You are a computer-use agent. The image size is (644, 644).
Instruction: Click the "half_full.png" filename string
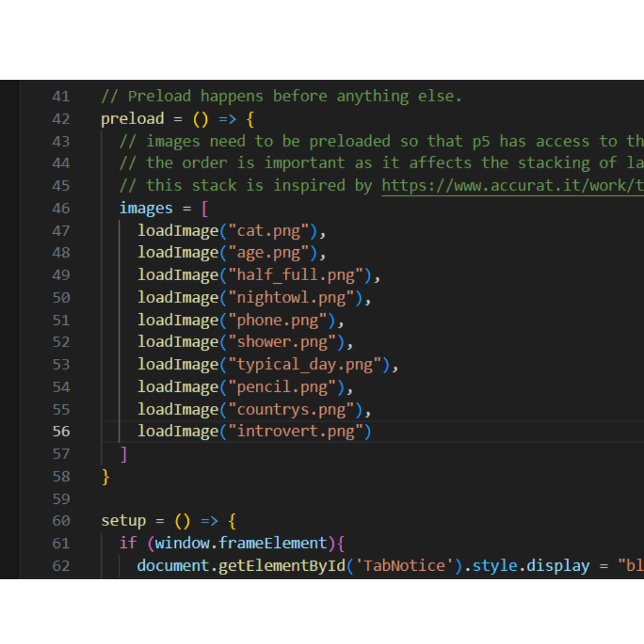[x=299, y=275]
